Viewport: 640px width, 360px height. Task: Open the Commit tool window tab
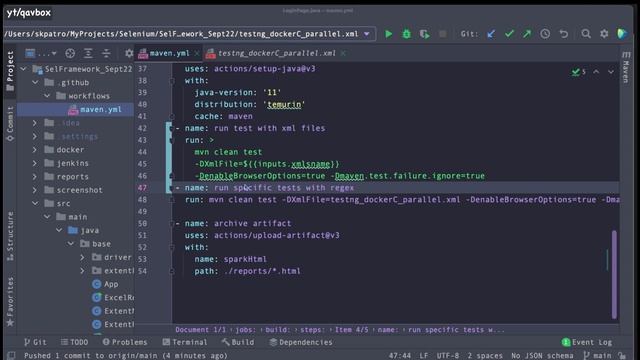pos(10,124)
